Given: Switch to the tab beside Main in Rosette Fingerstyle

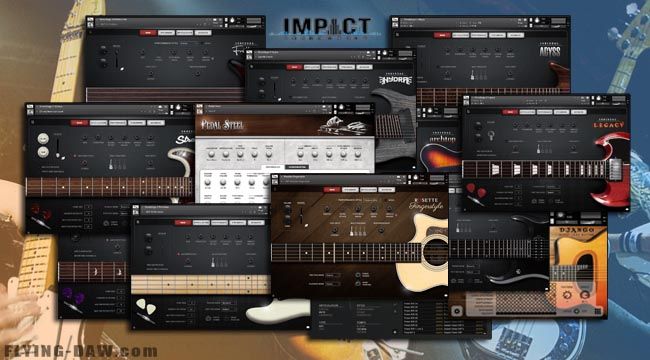Looking at the screenshot, I should 350,190.
